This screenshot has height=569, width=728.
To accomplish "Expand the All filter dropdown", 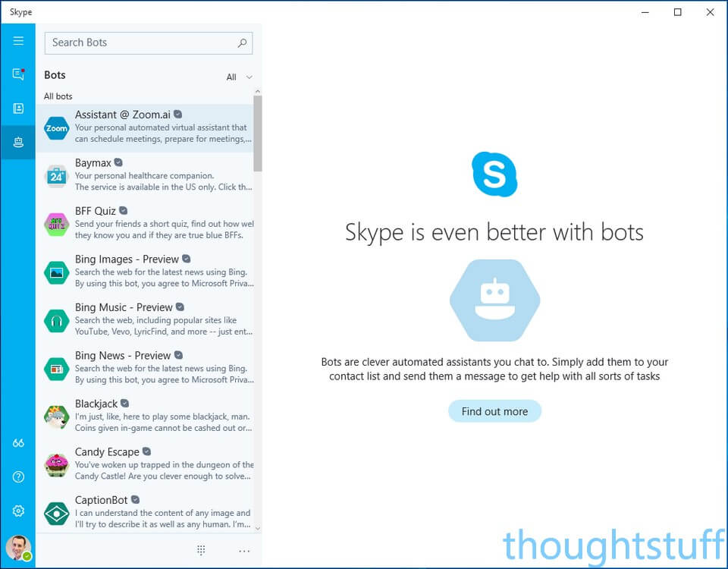I will click(x=240, y=77).
